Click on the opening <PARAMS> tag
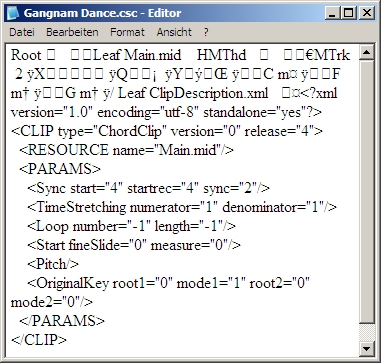The height and width of the screenshot is (363, 381). pos(60,169)
